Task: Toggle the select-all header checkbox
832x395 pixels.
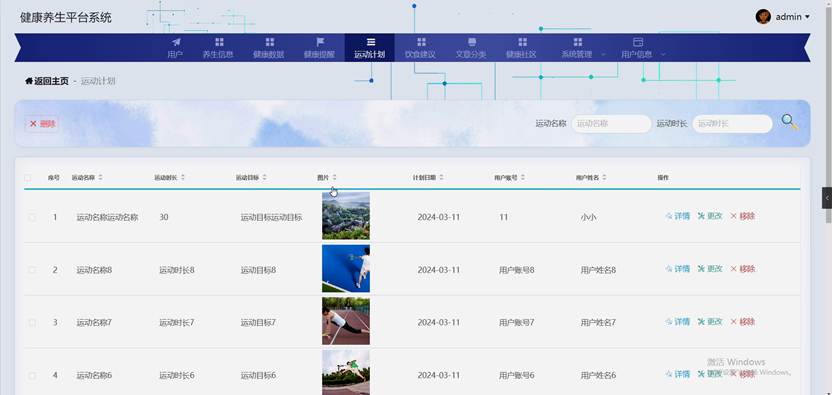Action: [x=29, y=177]
